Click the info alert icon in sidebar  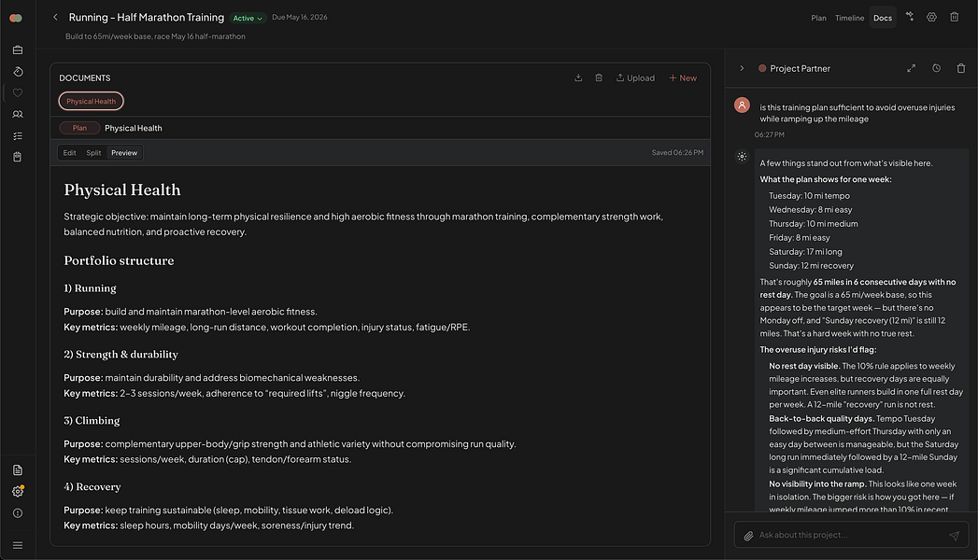click(x=18, y=513)
